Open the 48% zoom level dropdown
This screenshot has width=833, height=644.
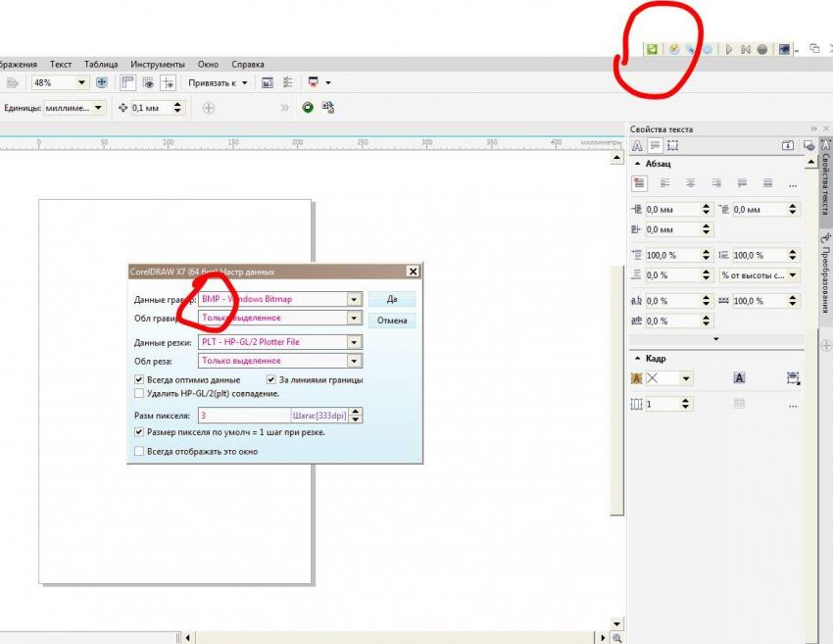coord(81,83)
